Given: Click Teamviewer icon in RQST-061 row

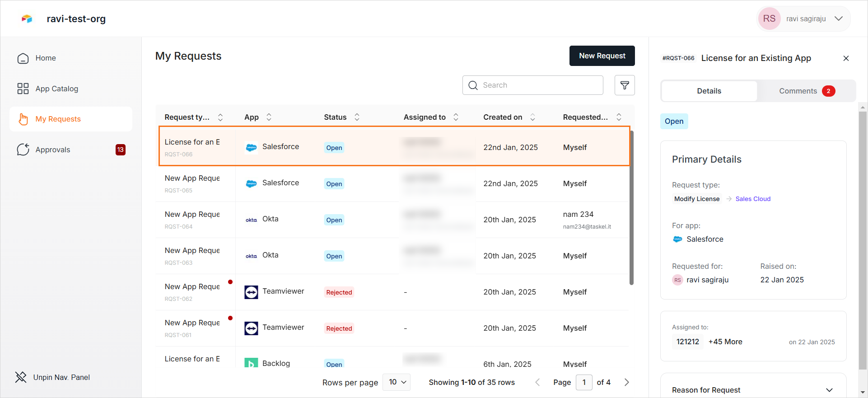Looking at the screenshot, I should [252, 328].
